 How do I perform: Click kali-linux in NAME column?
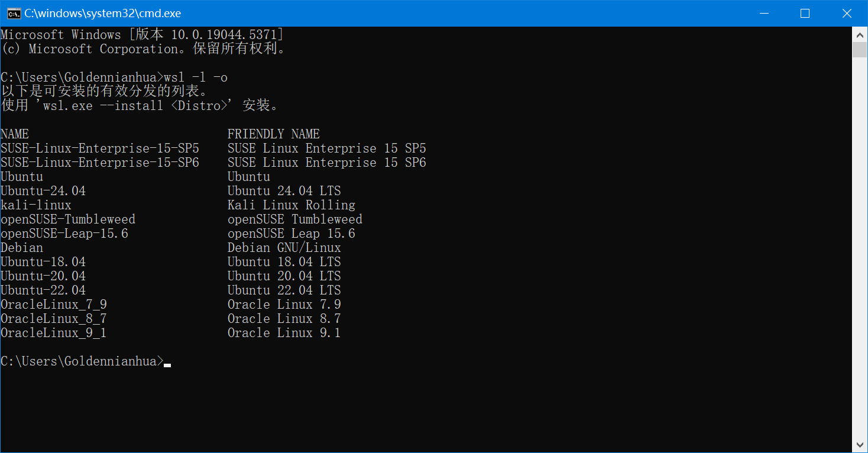click(36, 205)
